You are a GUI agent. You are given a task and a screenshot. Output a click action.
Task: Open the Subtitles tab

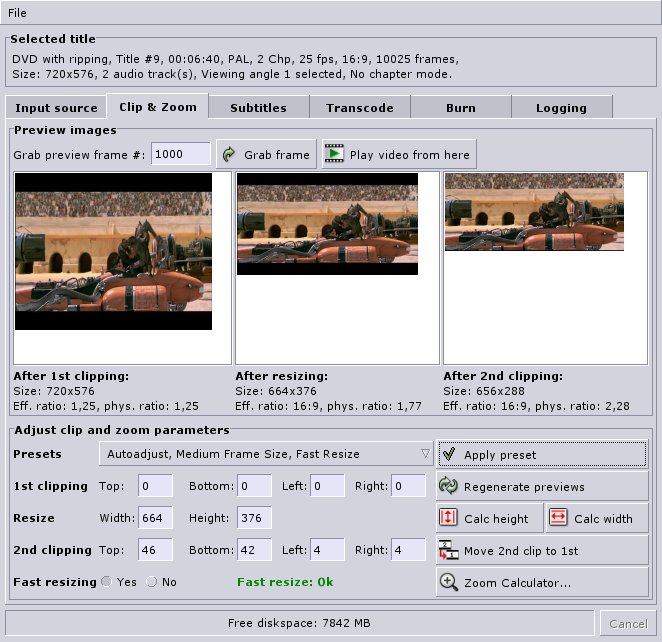click(x=258, y=108)
